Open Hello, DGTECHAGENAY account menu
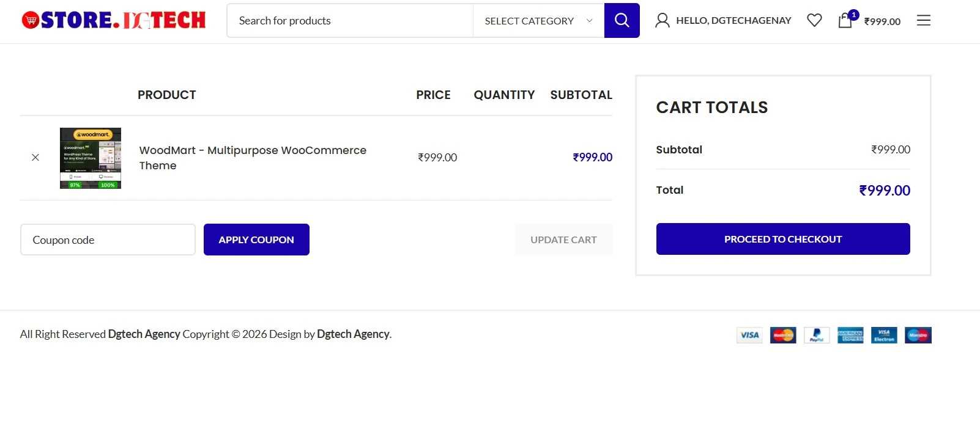Viewport: 980px width, 429px height. coord(733,21)
